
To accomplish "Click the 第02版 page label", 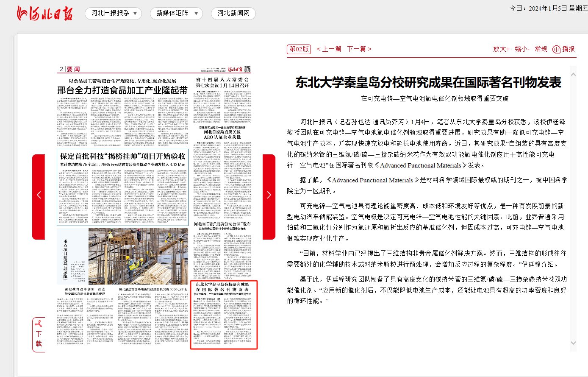I will (299, 49).
